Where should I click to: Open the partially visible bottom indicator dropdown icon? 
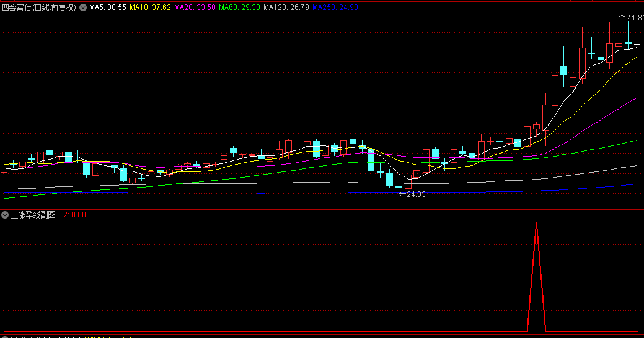[5, 337]
